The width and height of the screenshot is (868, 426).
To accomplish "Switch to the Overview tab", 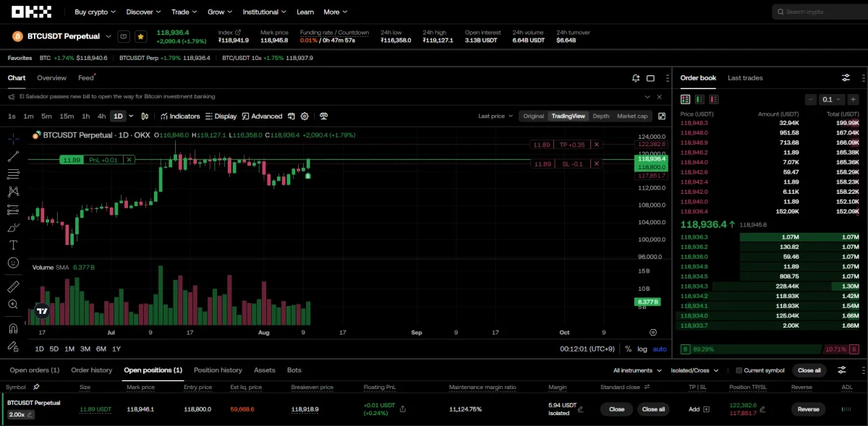I will click(x=51, y=78).
